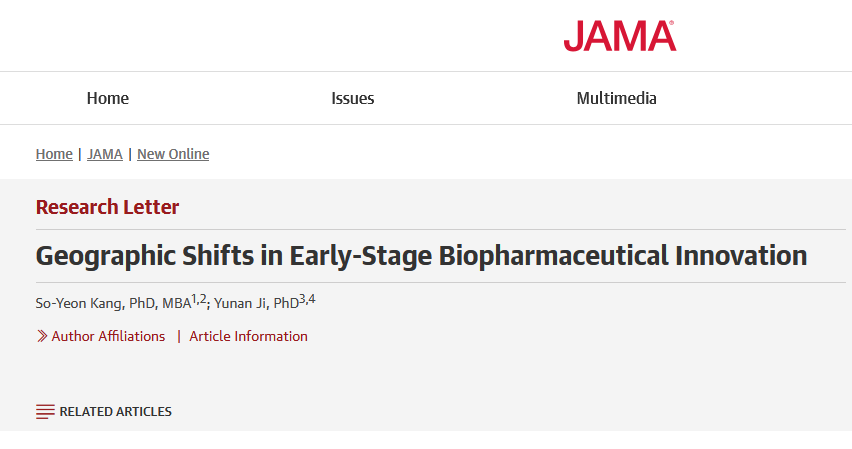The image size is (852, 449).
Task: Click affiliation superscript 4 after Yunan Ji
Action: [312, 299]
